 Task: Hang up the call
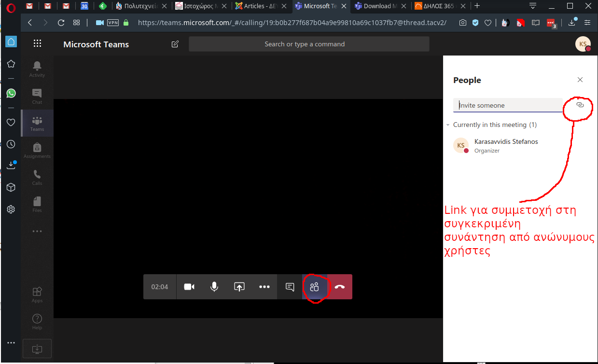point(340,287)
